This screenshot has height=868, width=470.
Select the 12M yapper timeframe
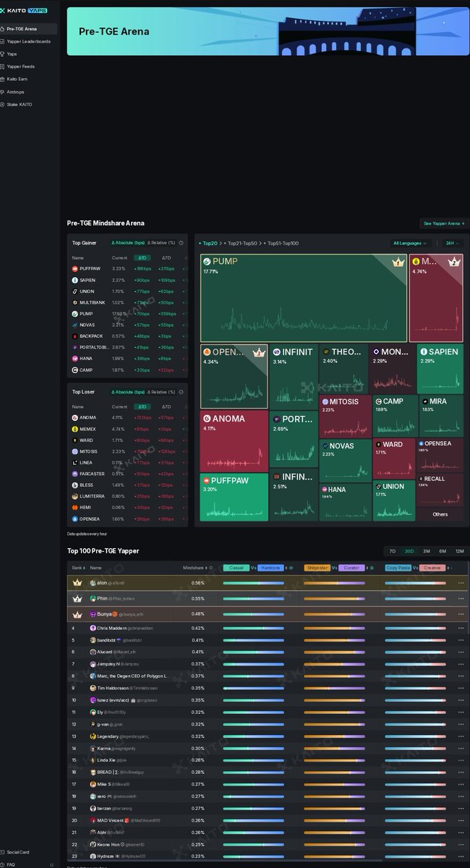pyautogui.click(x=460, y=551)
